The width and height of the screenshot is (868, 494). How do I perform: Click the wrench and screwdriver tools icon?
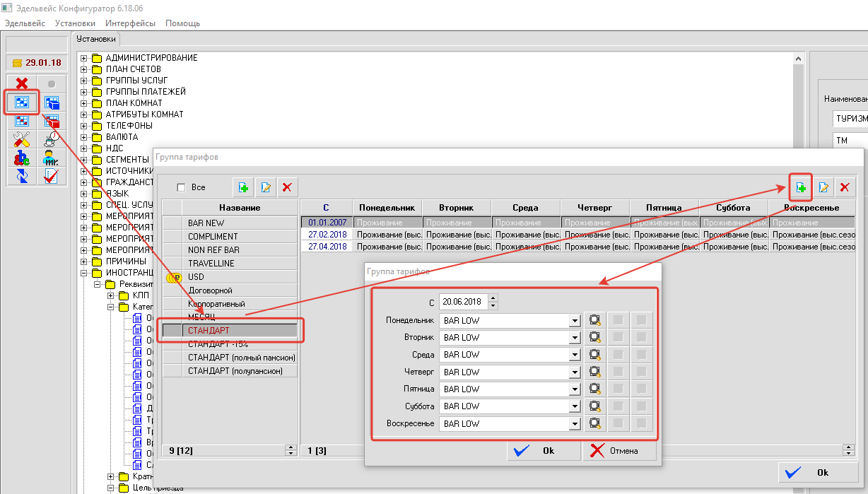(x=21, y=139)
